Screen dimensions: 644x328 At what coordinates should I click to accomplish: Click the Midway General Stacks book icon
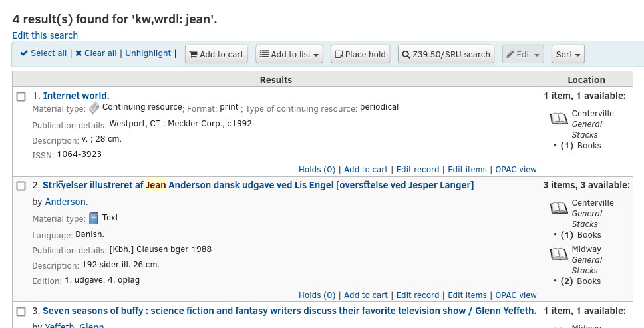559,255
